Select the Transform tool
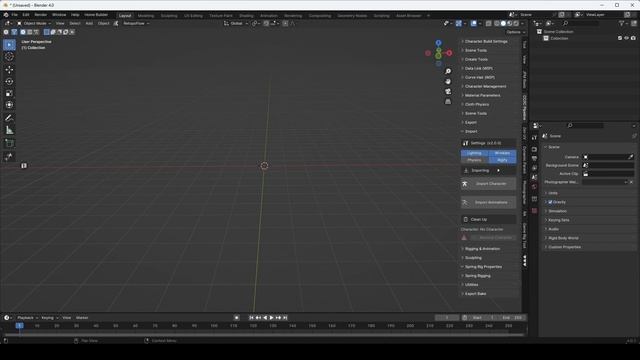The image size is (640, 360). click(9, 105)
